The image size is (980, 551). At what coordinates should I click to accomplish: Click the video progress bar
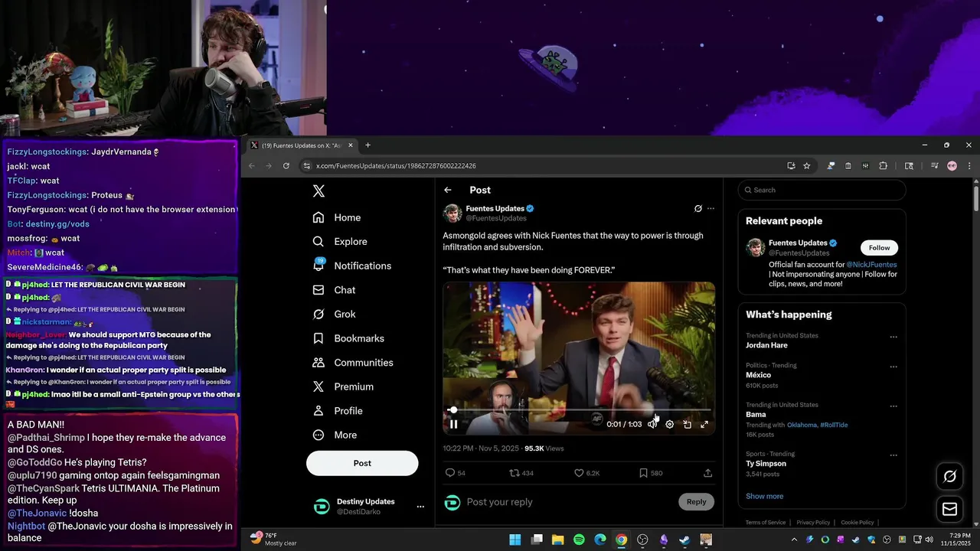point(579,410)
